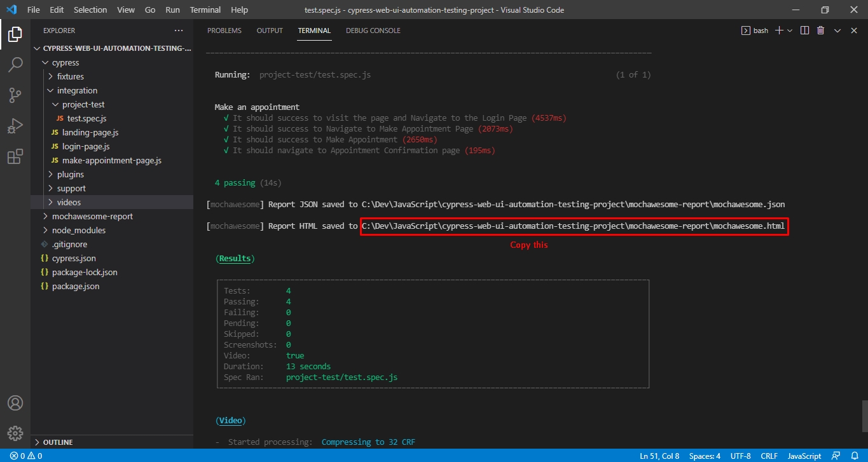The image size is (868, 462).
Task: Split the terminal using the split icon
Action: [804, 30]
